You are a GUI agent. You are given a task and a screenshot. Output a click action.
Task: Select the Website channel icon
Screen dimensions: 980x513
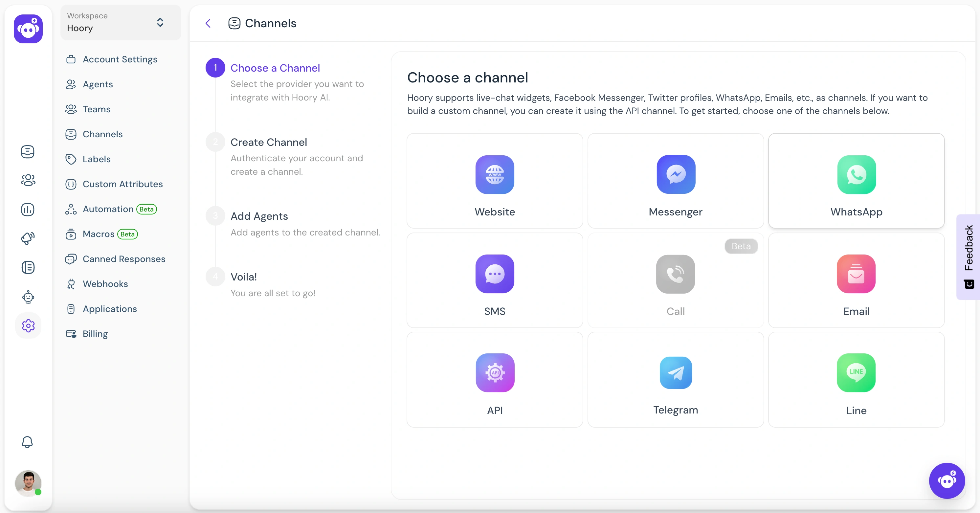(x=494, y=174)
